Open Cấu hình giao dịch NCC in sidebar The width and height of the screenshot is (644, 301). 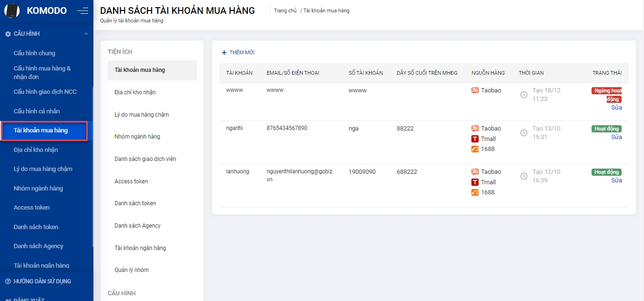click(x=45, y=92)
